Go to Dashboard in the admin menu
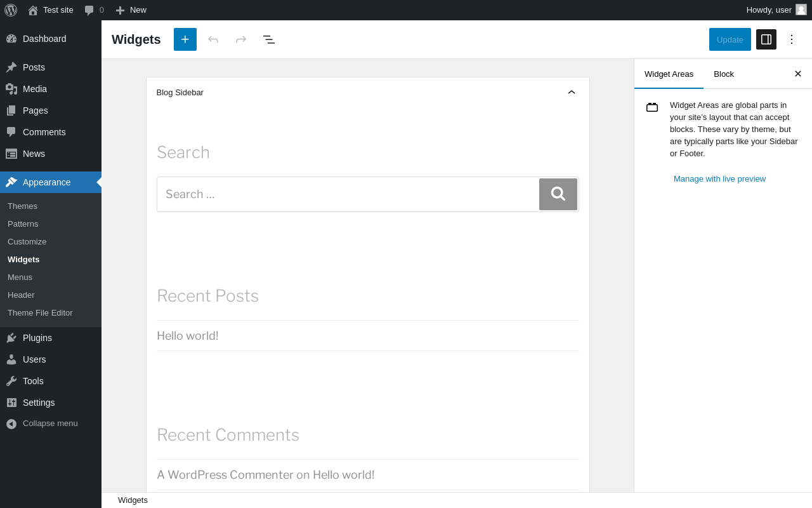This screenshot has width=812, height=508. pyautogui.click(x=51, y=39)
